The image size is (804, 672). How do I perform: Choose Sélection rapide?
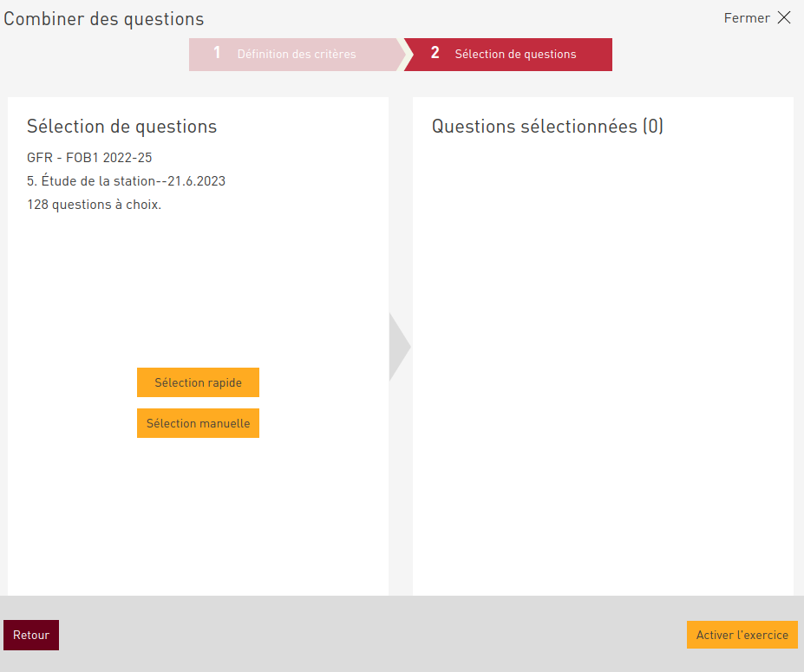pos(198,382)
